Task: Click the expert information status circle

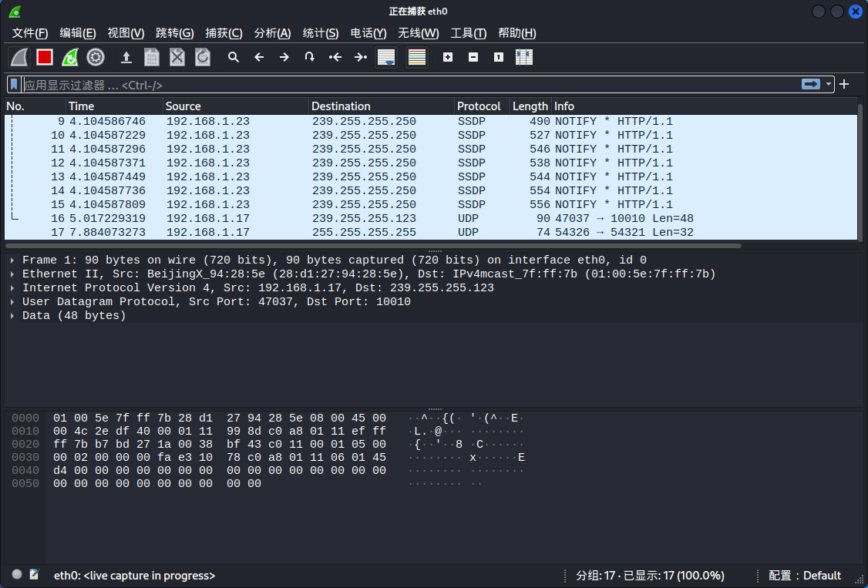Action: pos(17,575)
